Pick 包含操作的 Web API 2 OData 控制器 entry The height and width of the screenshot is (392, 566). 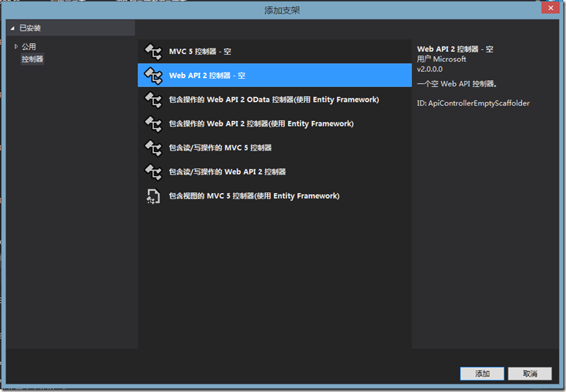[x=274, y=100]
